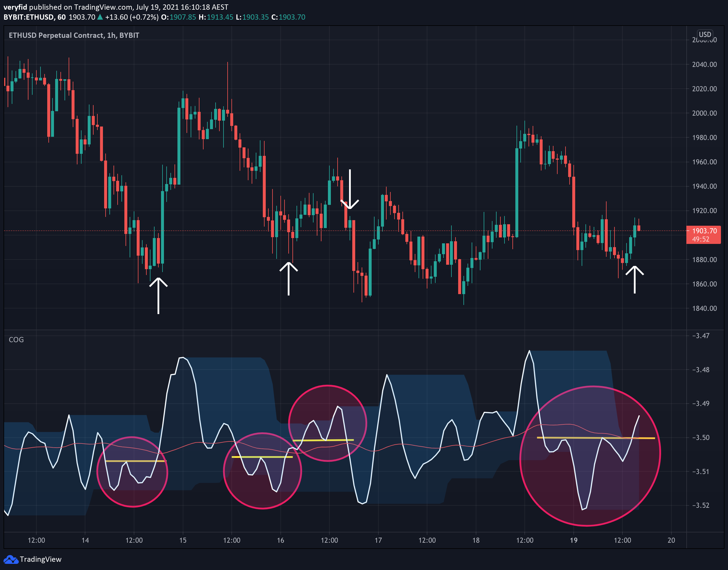728x570 pixels.
Task: Click the 1920.00 price axis label
Action: [704, 210]
